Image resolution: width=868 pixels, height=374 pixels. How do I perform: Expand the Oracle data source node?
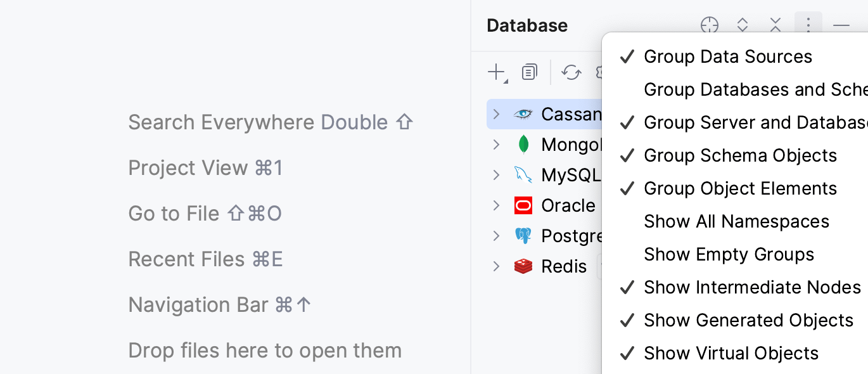[x=497, y=205]
